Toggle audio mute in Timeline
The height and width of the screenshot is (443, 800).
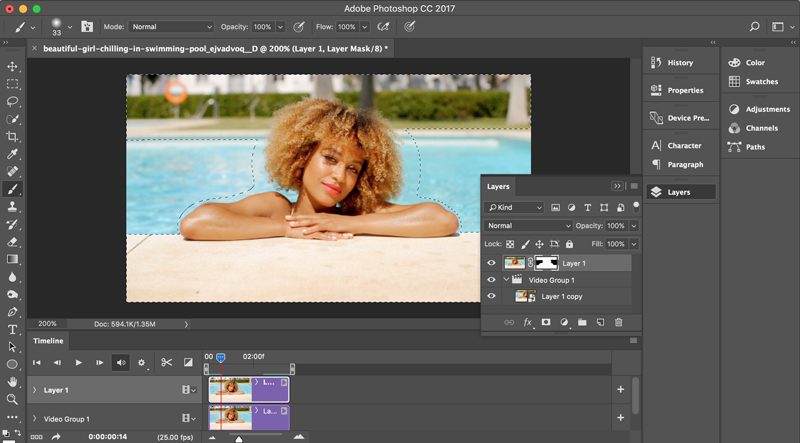coord(121,362)
